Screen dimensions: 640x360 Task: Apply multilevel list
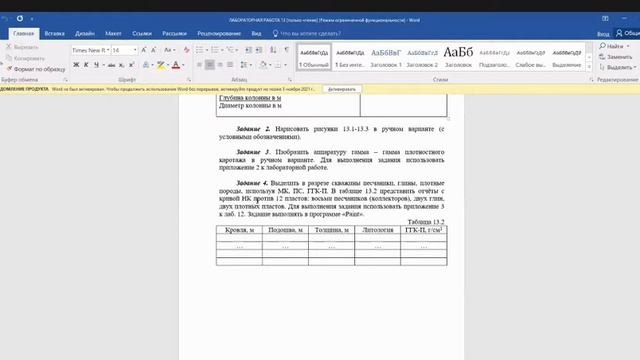click(x=230, y=50)
